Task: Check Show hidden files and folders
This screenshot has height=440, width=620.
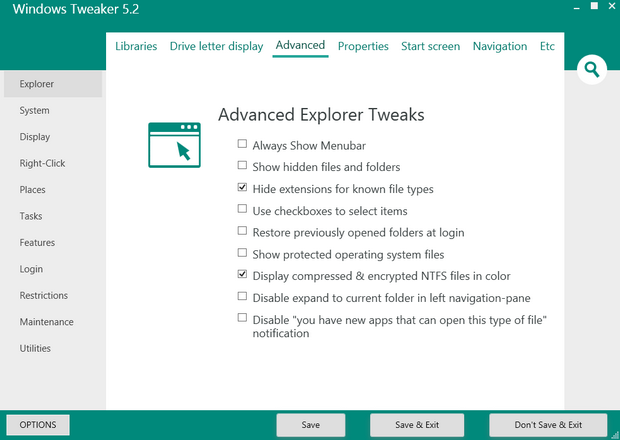Action: 242,165
